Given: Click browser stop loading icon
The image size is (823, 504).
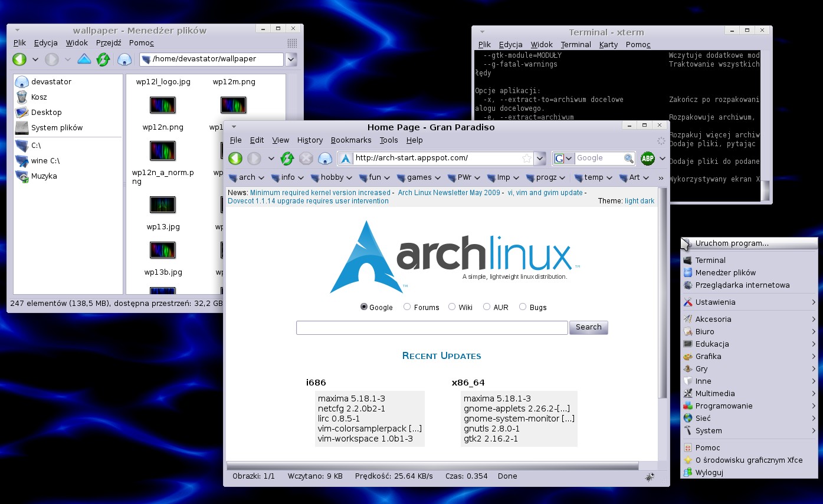Looking at the screenshot, I should click(306, 158).
